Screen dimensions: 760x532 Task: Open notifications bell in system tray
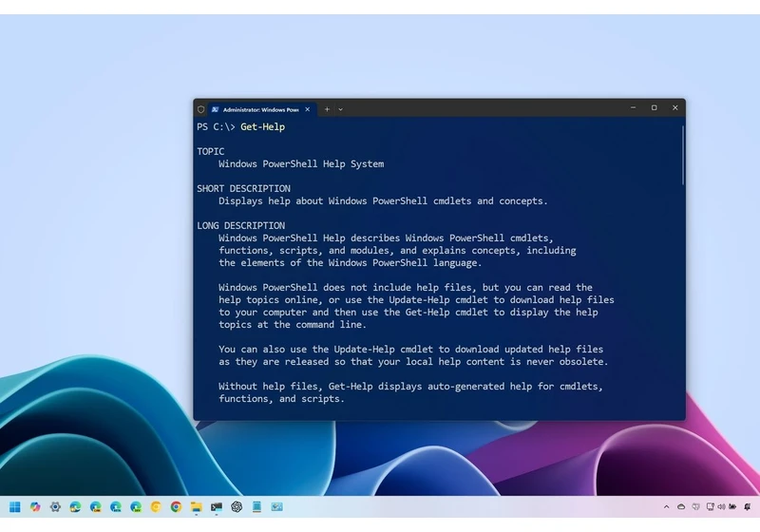[748, 506]
